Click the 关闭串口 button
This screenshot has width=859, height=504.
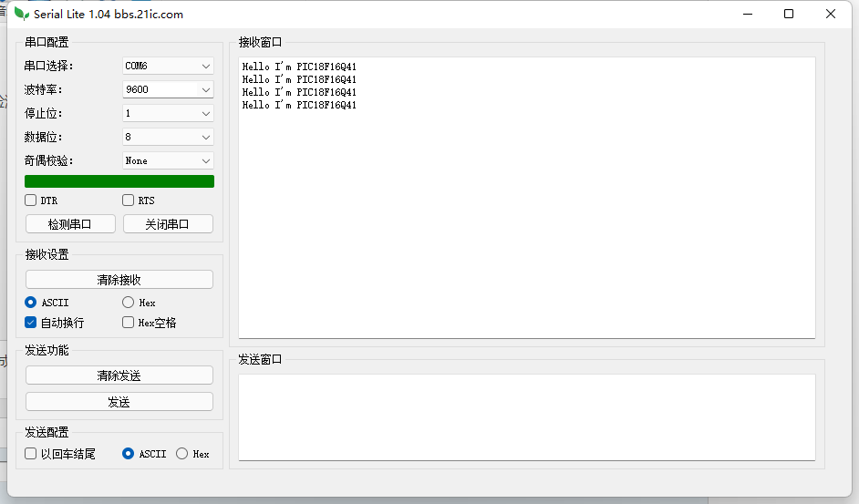(168, 224)
